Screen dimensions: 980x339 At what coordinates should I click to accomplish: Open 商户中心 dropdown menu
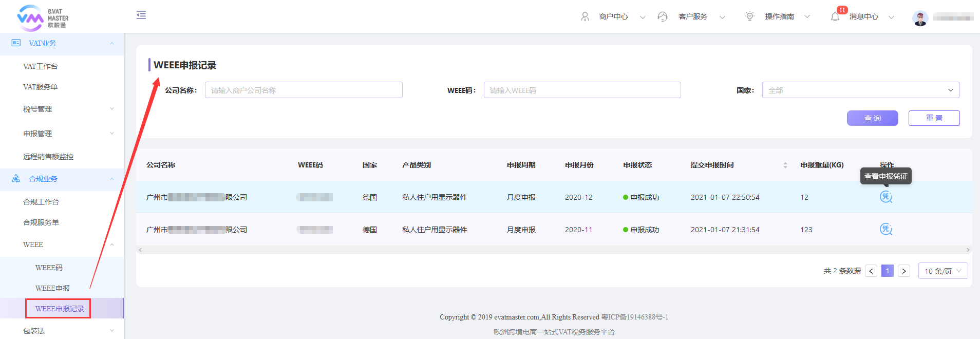(x=643, y=17)
